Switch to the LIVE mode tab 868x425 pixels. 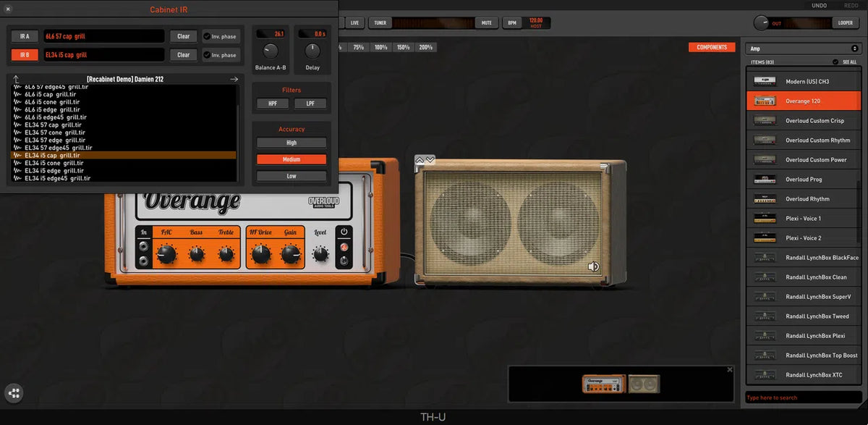click(x=354, y=22)
